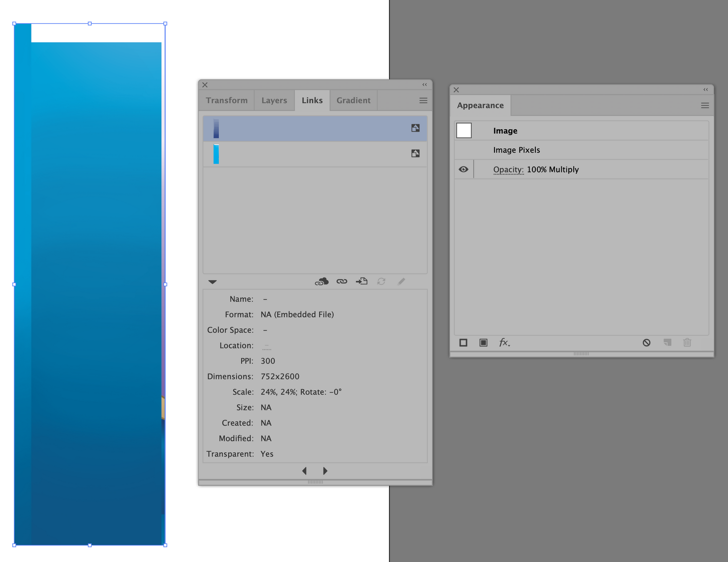
Task: Click the Duplicate Selected Item icon
Action: (x=667, y=342)
